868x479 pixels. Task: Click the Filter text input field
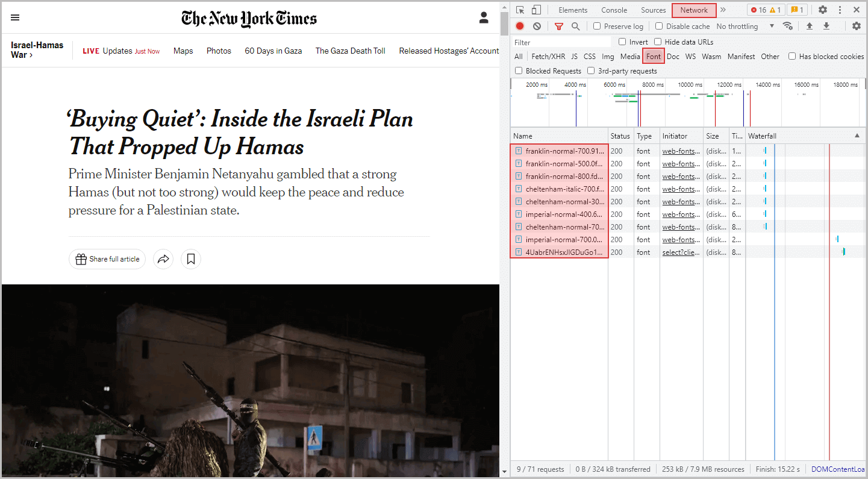pyautogui.click(x=561, y=42)
